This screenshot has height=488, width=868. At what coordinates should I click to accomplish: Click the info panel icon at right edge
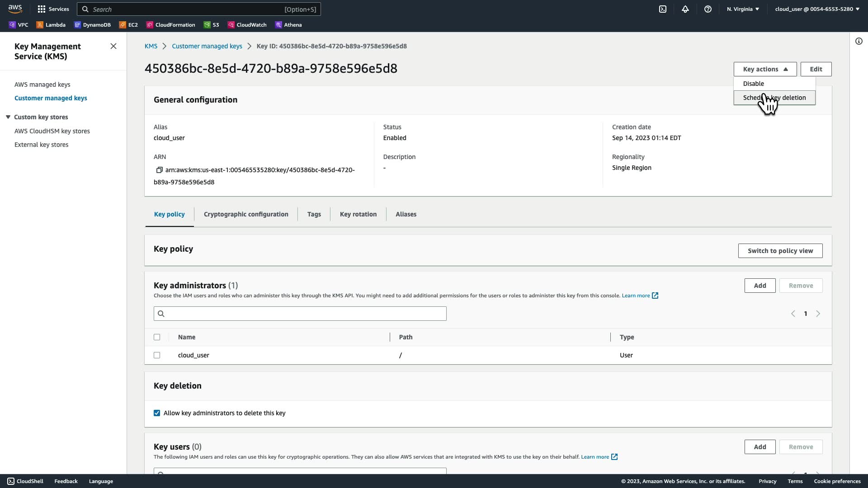(x=859, y=42)
